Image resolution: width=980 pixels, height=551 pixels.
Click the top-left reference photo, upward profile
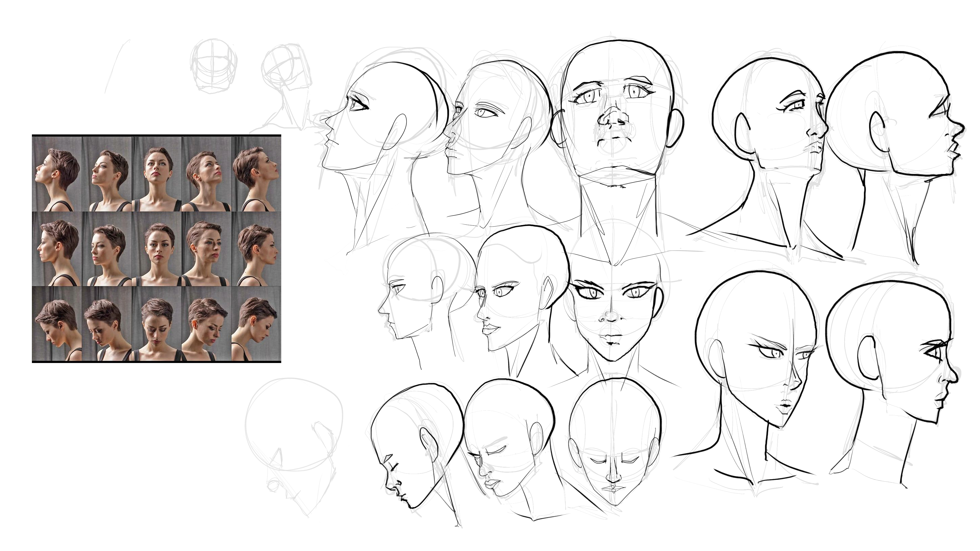click(57, 174)
